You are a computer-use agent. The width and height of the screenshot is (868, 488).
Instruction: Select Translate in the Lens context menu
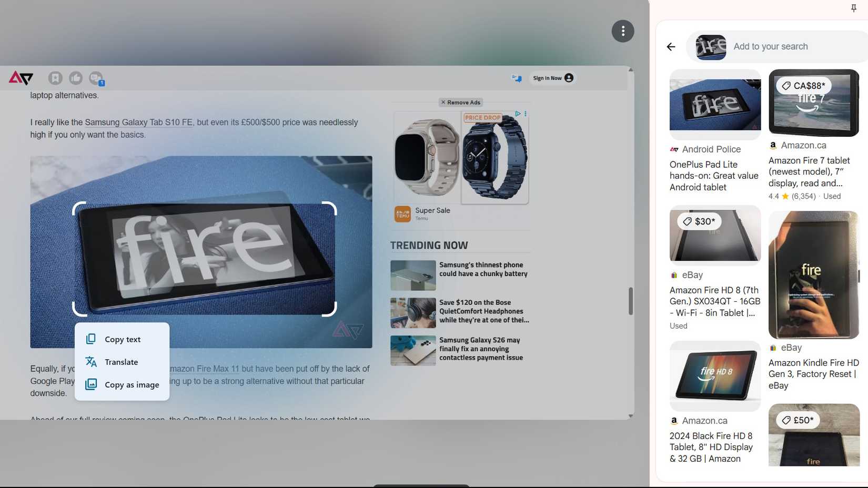click(x=120, y=362)
